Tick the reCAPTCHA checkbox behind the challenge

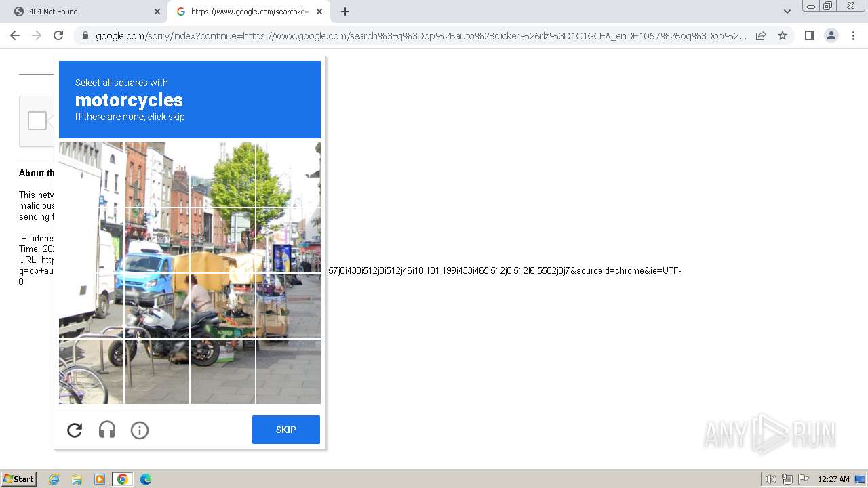37,121
